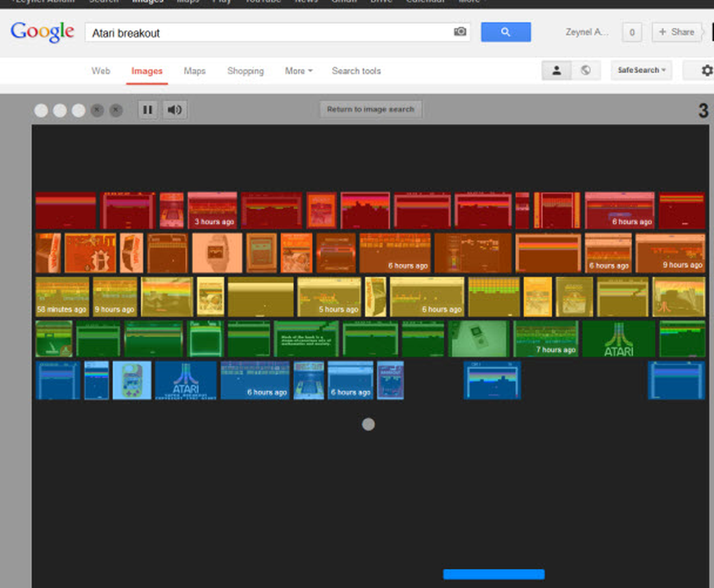The width and height of the screenshot is (714, 588).
Task: Go to the Shopping tab
Action: [245, 71]
